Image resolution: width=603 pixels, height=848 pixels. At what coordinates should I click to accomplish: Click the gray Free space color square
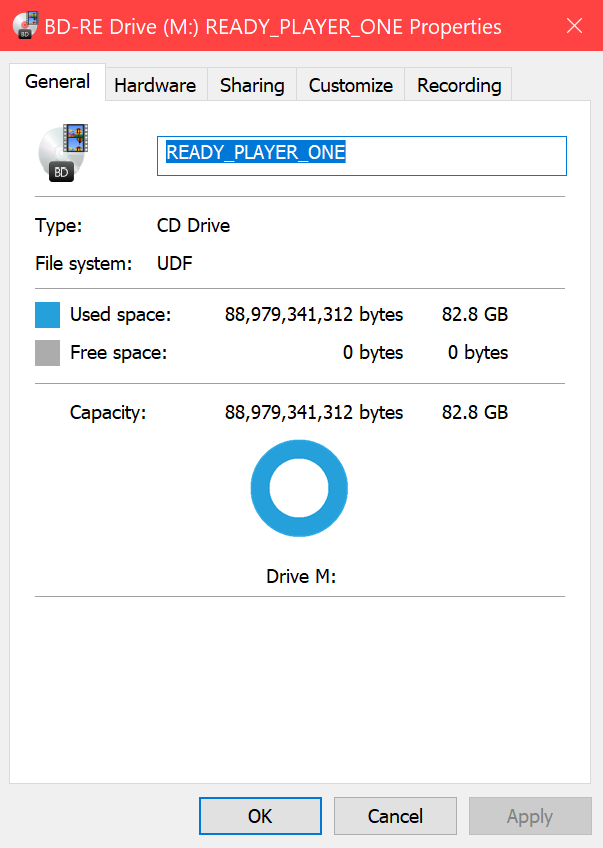(x=47, y=353)
